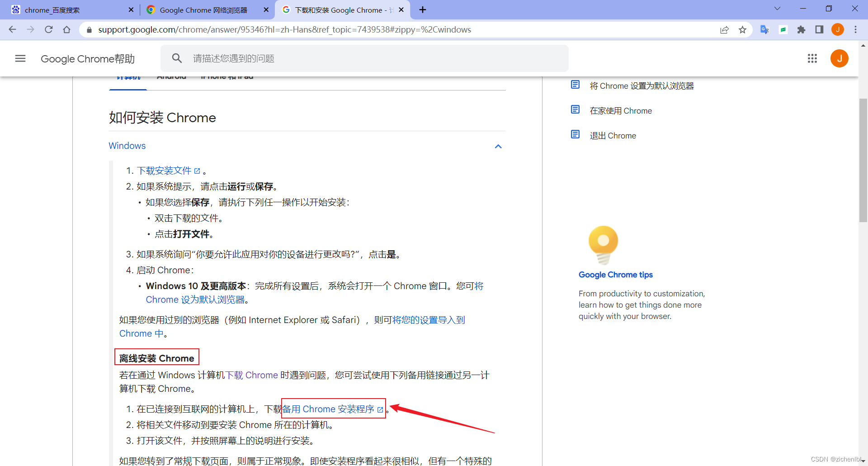Click the home icon in the toolbar
This screenshot has width=868, height=466.
[x=66, y=29]
